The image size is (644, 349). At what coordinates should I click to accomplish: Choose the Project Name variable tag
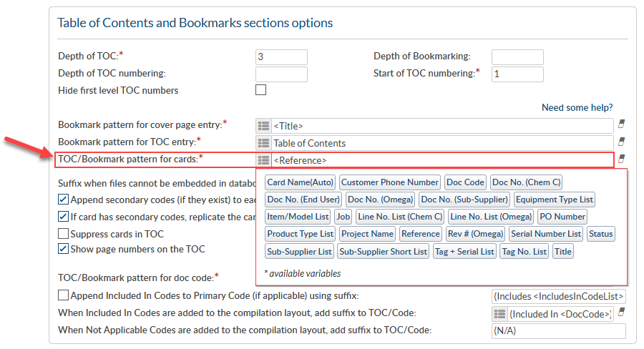click(367, 234)
